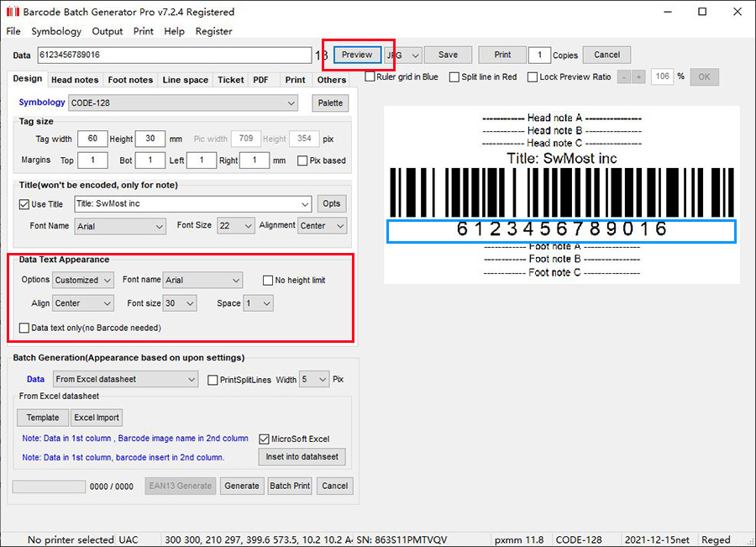Click the Opts button for title
Viewport: 756px width, 547px height.
click(331, 204)
